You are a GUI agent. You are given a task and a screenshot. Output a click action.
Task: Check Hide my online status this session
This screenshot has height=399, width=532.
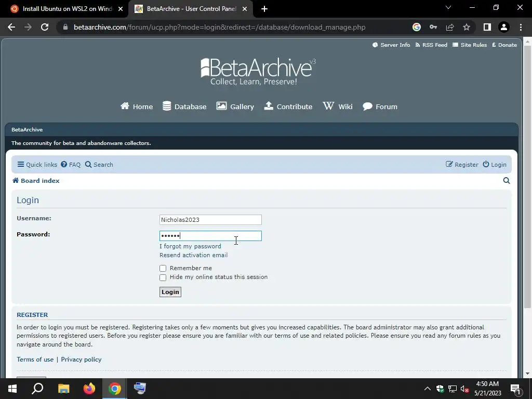163,277
